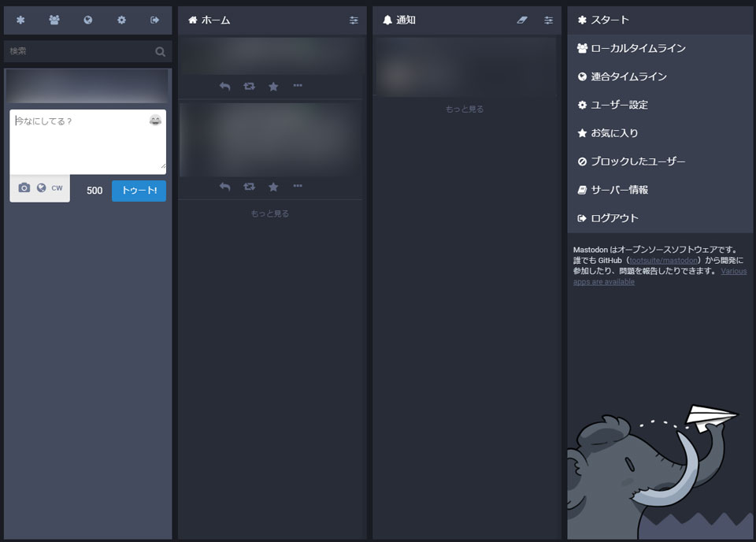The height and width of the screenshot is (542, 756).
Task: Click the reply arrow on the first post
Action: [224, 87]
